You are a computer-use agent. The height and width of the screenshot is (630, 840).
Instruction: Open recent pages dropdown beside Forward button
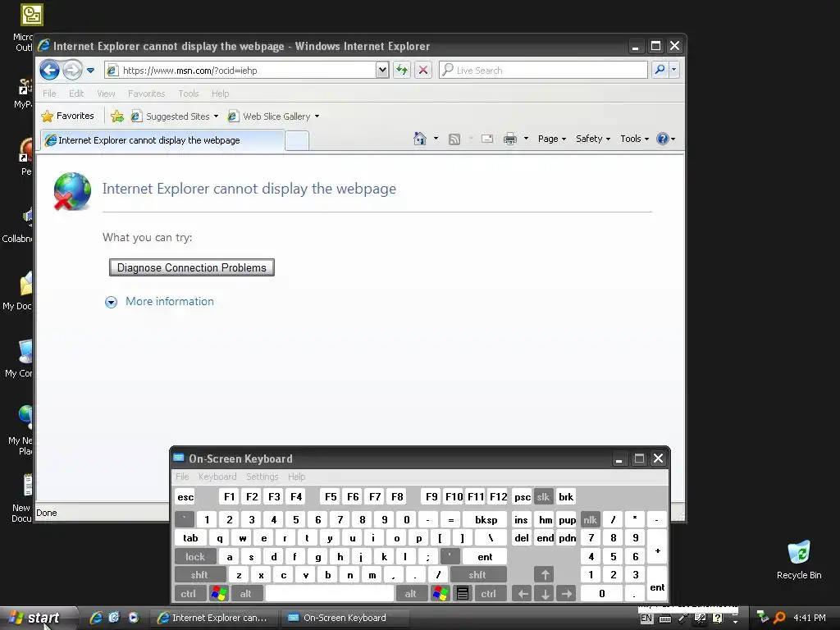(90, 71)
